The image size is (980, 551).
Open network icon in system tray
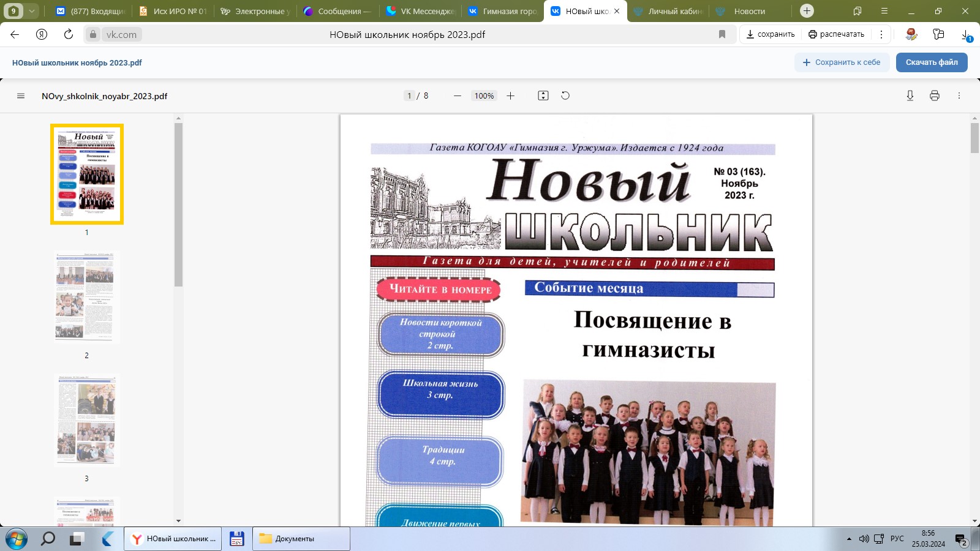coord(879,539)
